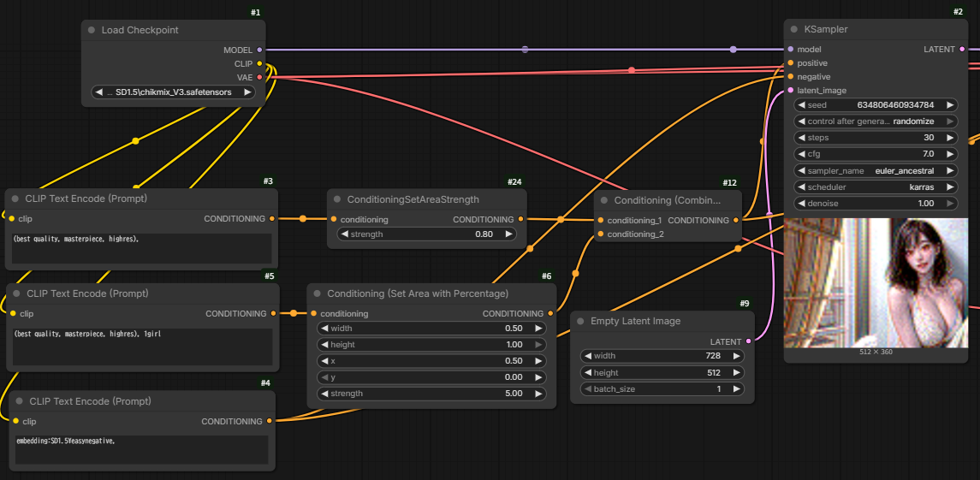Click the MODEL output port on Load Checkpoint
This screenshot has height=480, width=980.
[x=259, y=50]
